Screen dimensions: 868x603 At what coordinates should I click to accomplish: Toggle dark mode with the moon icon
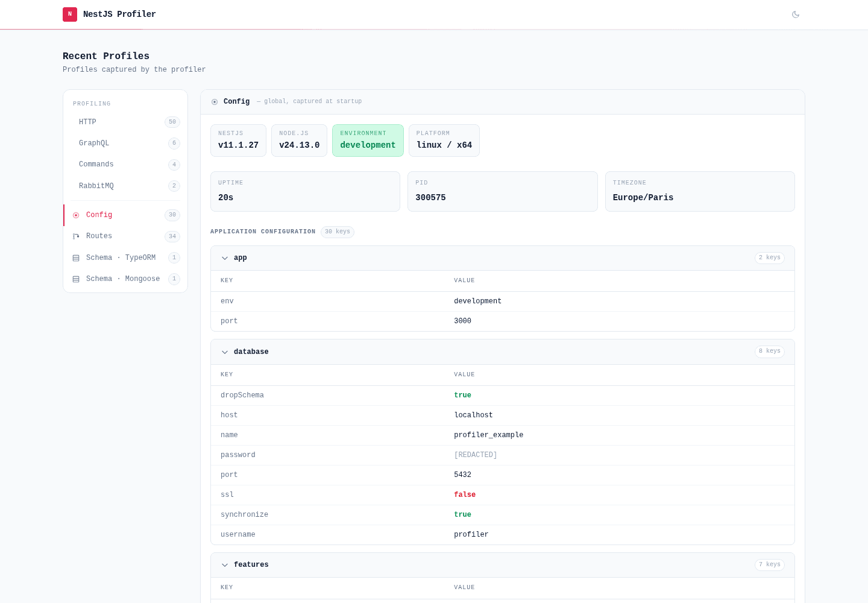pos(796,14)
